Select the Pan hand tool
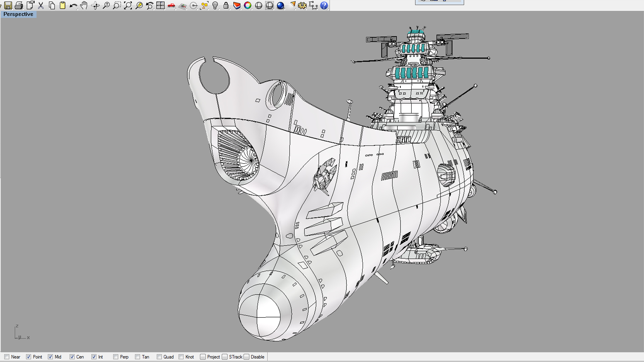644x362 pixels. 84,5
